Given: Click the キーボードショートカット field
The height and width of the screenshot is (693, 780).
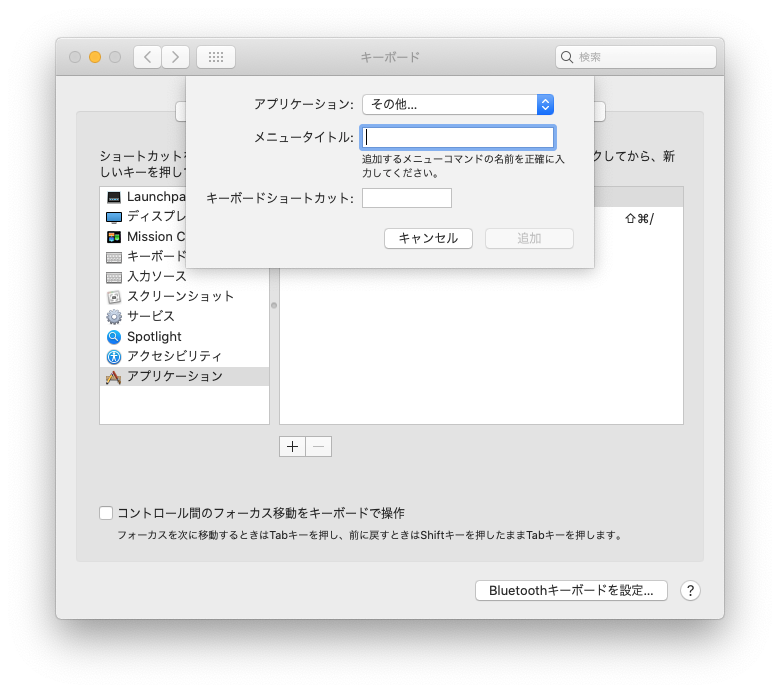Looking at the screenshot, I should [407, 198].
